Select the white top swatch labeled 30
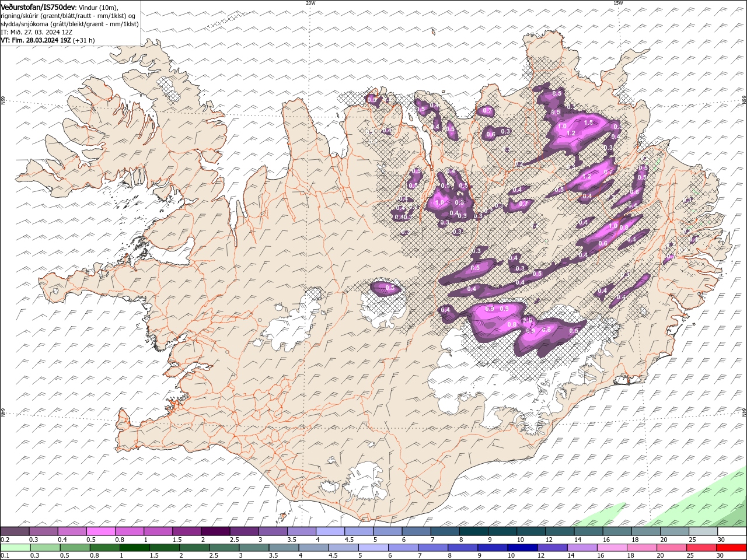This screenshot has width=747, height=560. tap(732, 531)
